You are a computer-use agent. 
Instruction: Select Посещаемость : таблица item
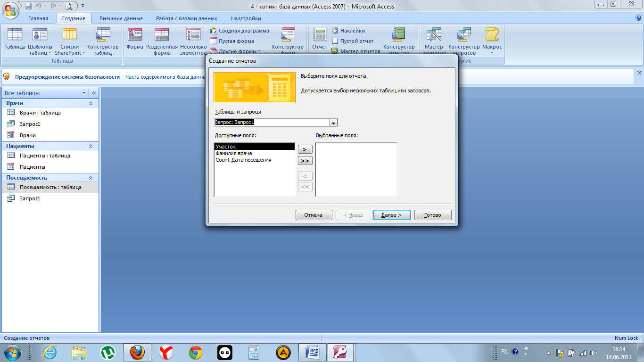(x=50, y=187)
